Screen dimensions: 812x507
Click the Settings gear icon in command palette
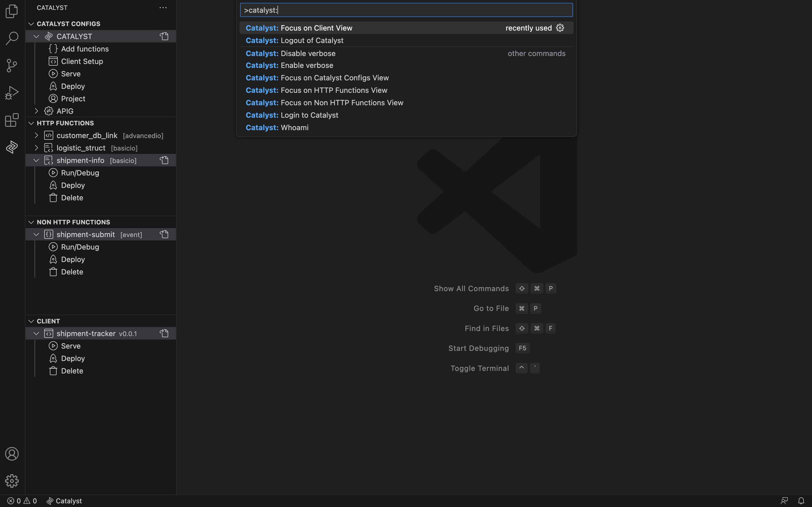point(560,27)
